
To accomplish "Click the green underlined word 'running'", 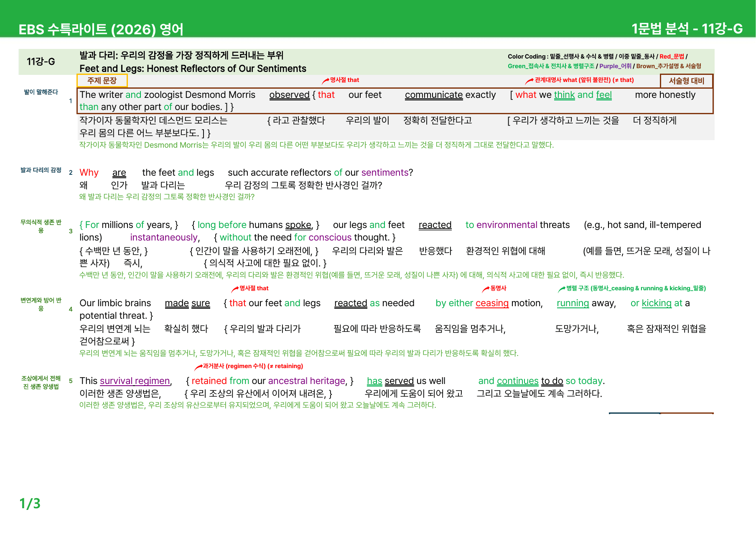I will pyautogui.click(x=573, y=303).
